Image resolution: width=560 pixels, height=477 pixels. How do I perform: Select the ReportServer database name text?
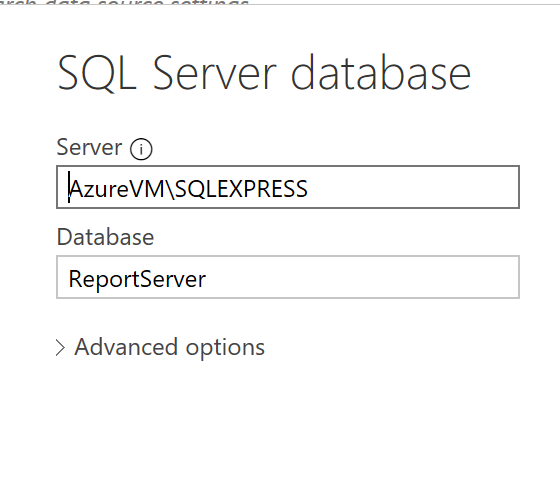click(137, 279)
